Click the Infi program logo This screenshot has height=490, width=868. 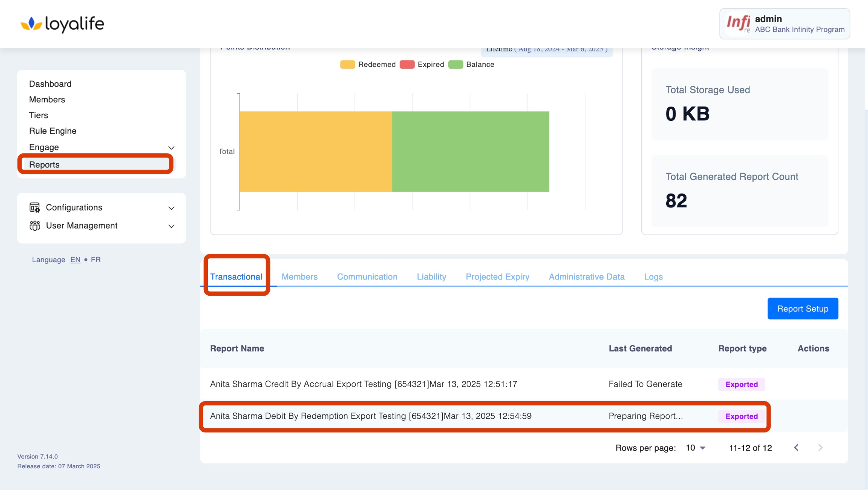(x=738, y=24)
